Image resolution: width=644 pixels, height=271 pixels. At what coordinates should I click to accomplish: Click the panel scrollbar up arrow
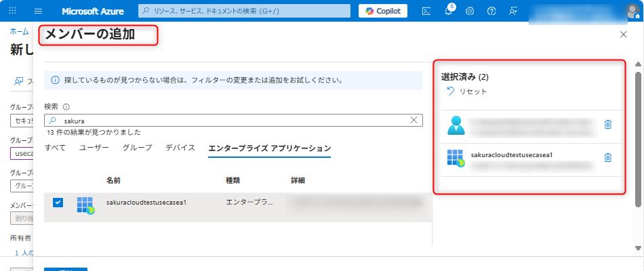click(x=638, y=64)
